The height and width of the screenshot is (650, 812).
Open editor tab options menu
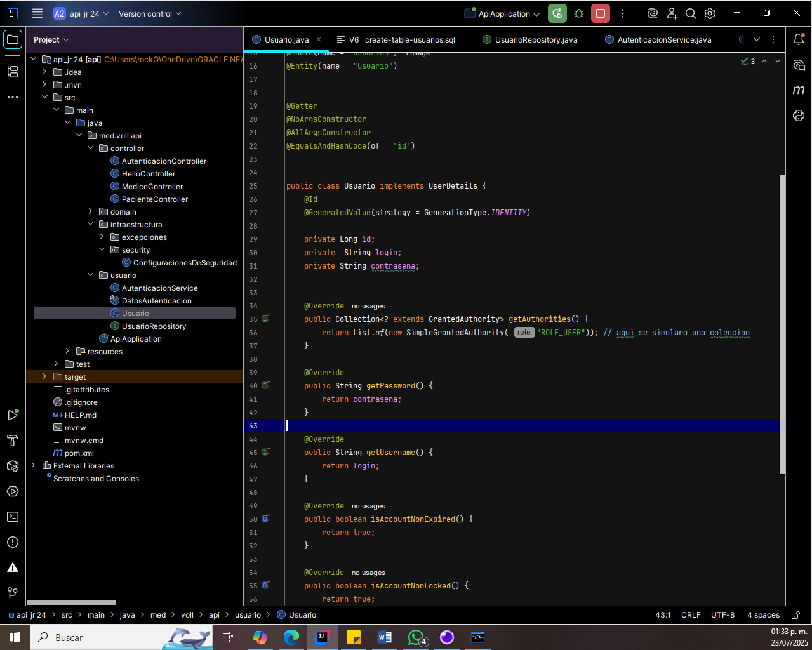(773, 39)
